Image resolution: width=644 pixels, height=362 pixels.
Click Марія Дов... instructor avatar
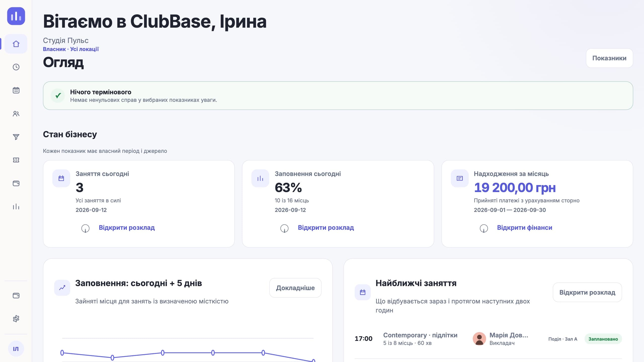click(x=479, y=339)
